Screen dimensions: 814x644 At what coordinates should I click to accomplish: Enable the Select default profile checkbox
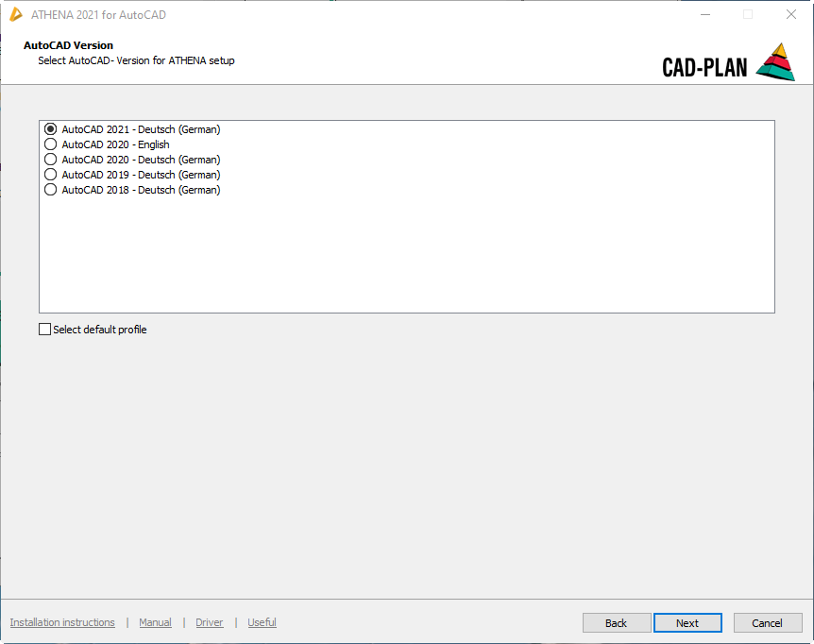(45, 330)
